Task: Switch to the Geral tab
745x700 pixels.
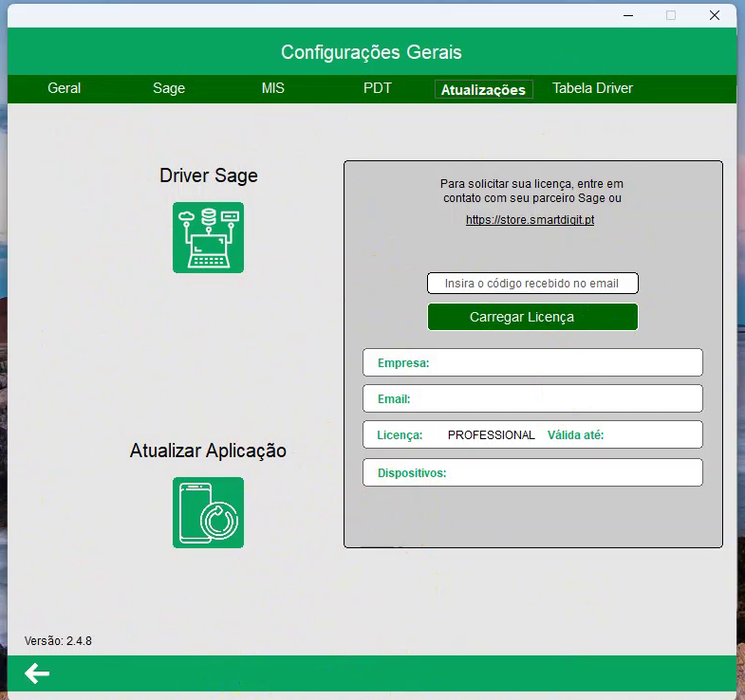Action: tap(65, 88)
